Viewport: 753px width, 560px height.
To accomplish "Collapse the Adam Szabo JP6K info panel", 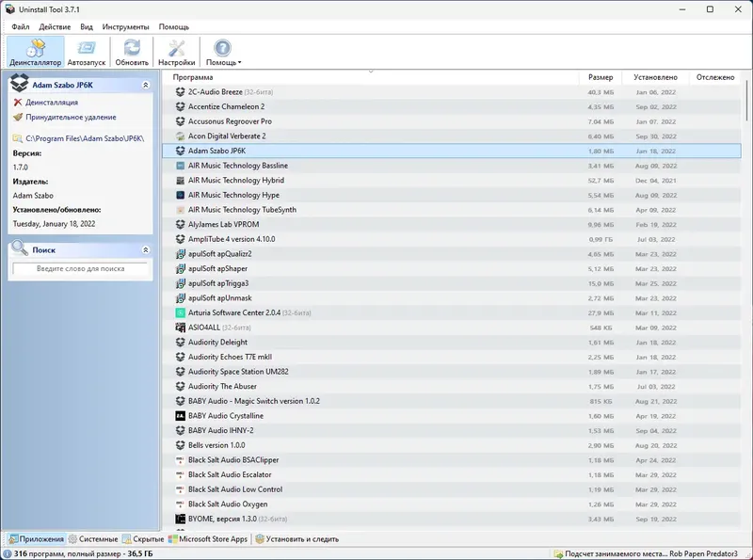I will pos(146,84).
